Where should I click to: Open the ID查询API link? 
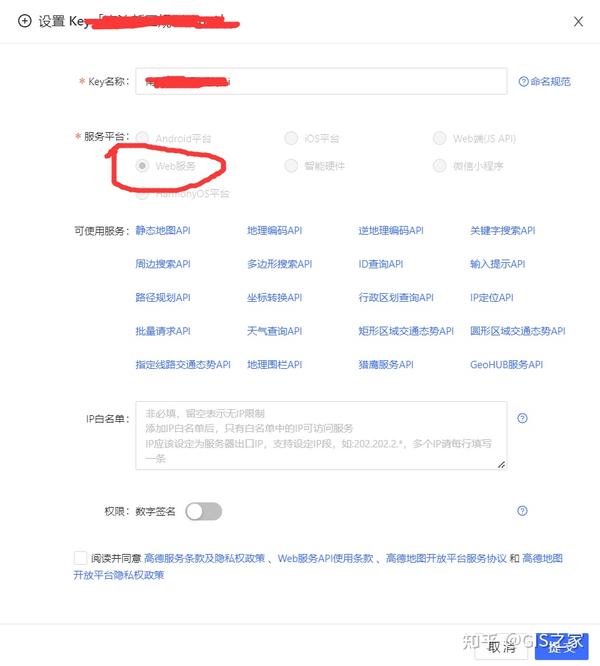pos(380,264)
